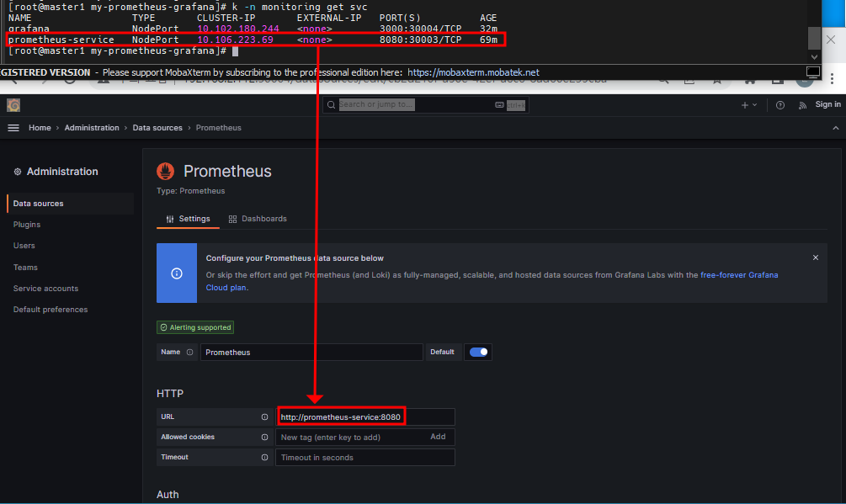Switch to the Settings tab
This screenshot has width=846, height=504.
click(188, 219)
